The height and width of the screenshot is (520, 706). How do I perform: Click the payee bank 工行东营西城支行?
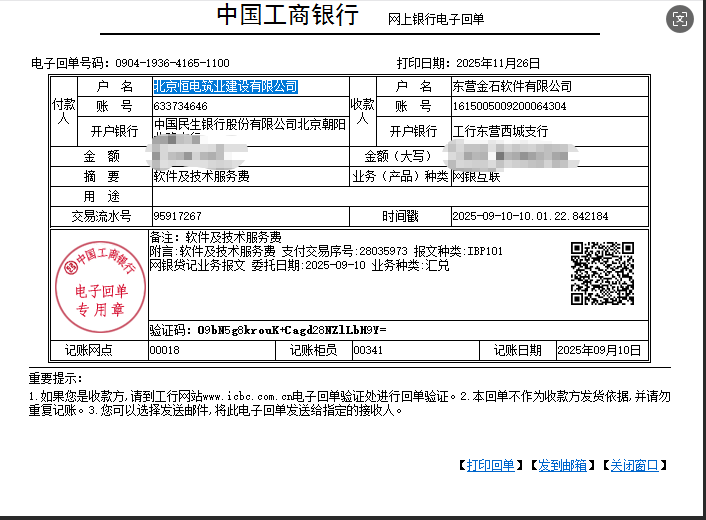[500, 131]
